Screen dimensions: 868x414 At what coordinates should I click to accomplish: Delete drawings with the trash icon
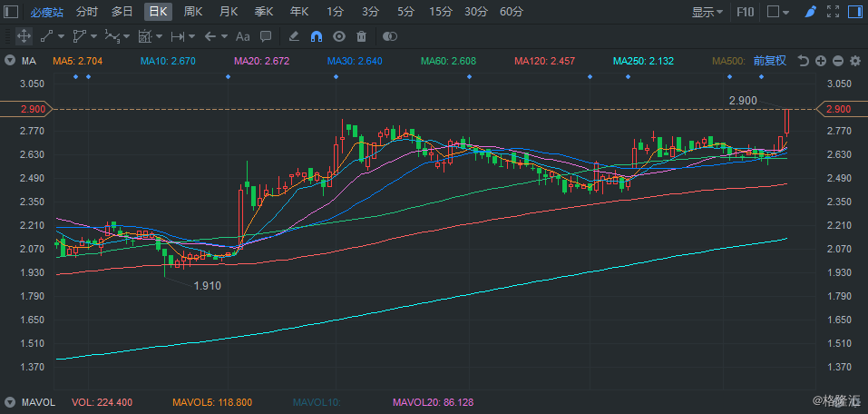(362, 36)
